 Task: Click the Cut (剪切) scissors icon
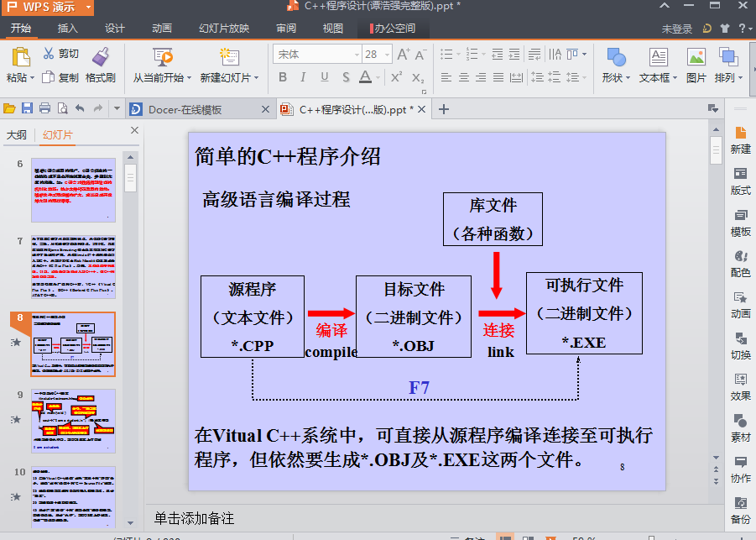pyautogui.click(x=49, y=54)
